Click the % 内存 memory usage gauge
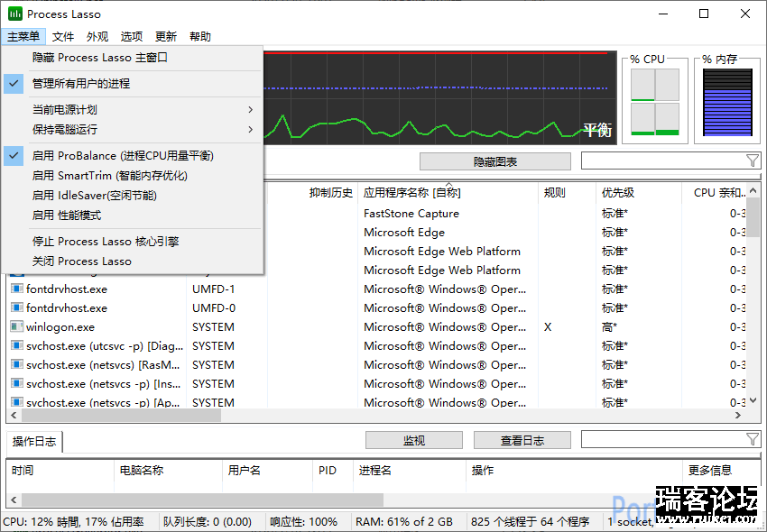Screen dimensions: 767x532 pos(727,102)
